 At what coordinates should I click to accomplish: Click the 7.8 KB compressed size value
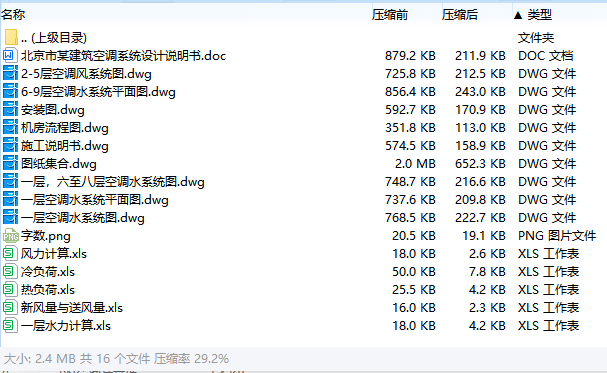point(487,272)
